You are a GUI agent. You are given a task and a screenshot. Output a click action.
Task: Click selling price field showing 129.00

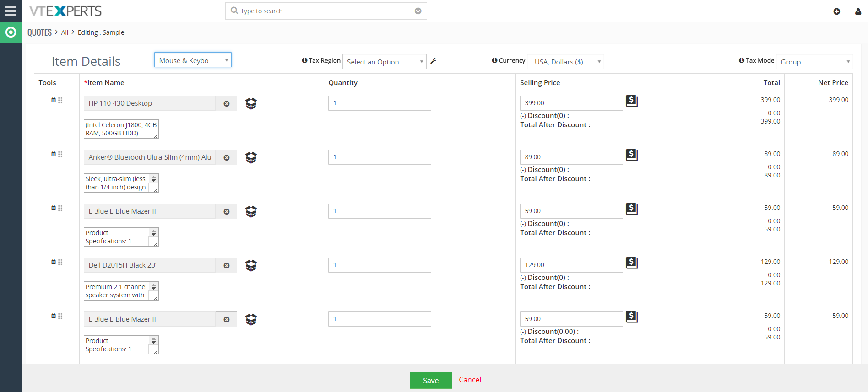click(x=571, y=265)
